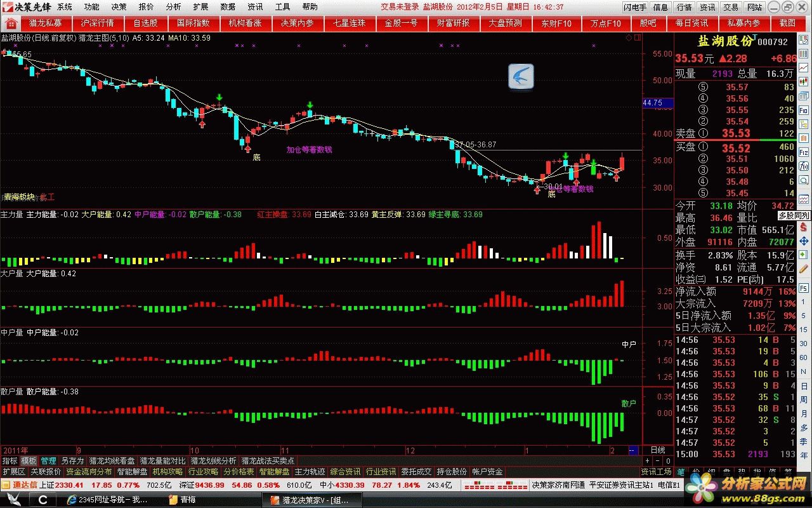
Task: Open the orange '自' self-selected stock icon
Action: click(x=804, y=138)
